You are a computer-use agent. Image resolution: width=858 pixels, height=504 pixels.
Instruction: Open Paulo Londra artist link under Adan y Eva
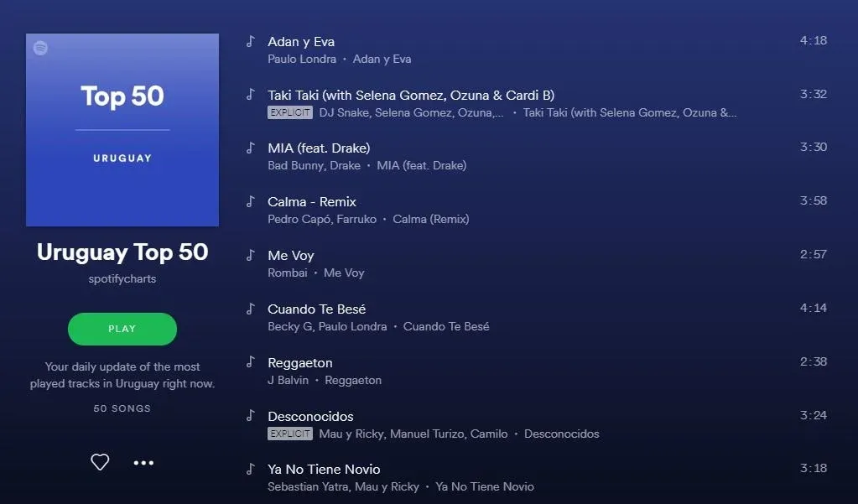[302, 59]
